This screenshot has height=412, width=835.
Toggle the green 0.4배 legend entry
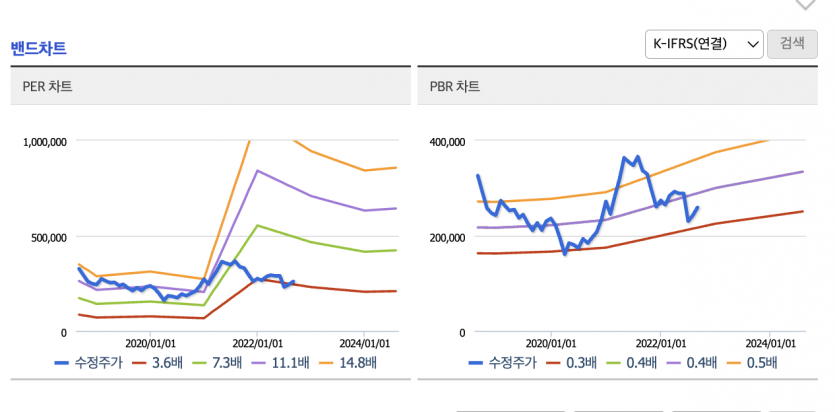[x=631, y=363]
